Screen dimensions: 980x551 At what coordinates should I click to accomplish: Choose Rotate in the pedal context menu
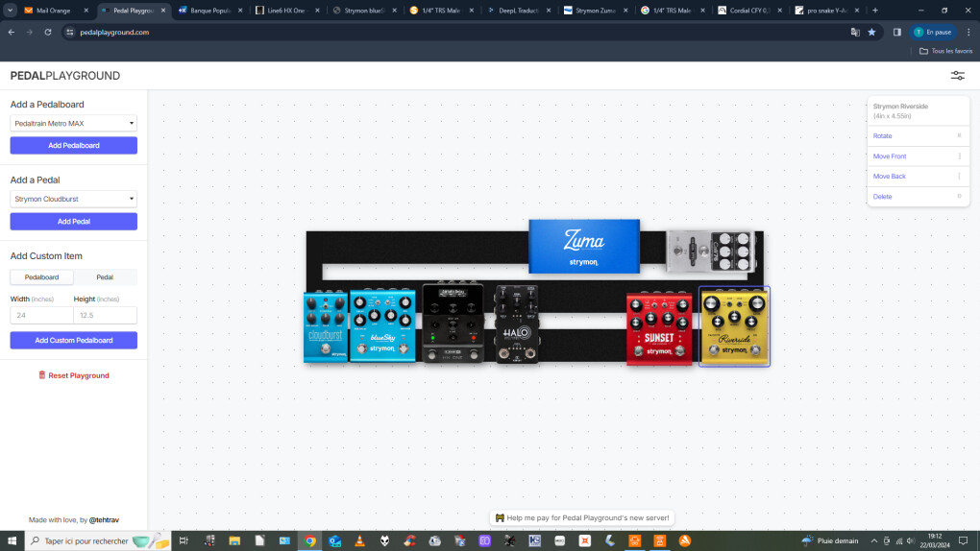coord(918,135)
